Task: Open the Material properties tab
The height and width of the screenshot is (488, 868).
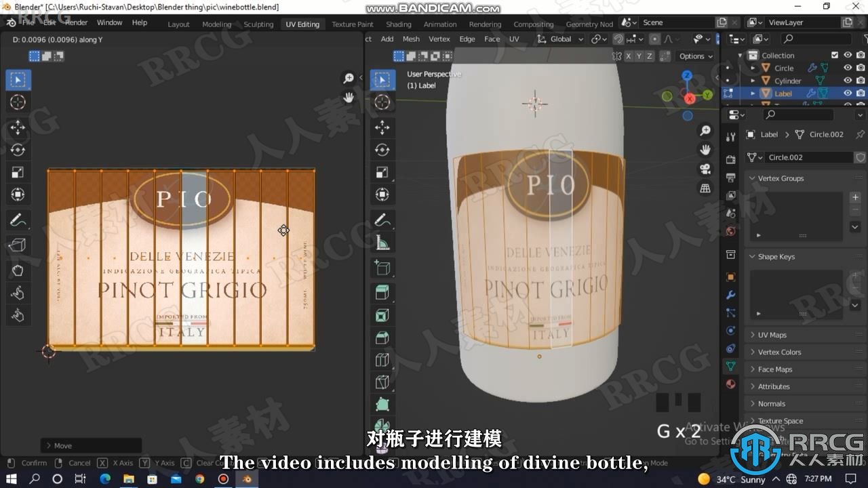Action: (730, 384)
